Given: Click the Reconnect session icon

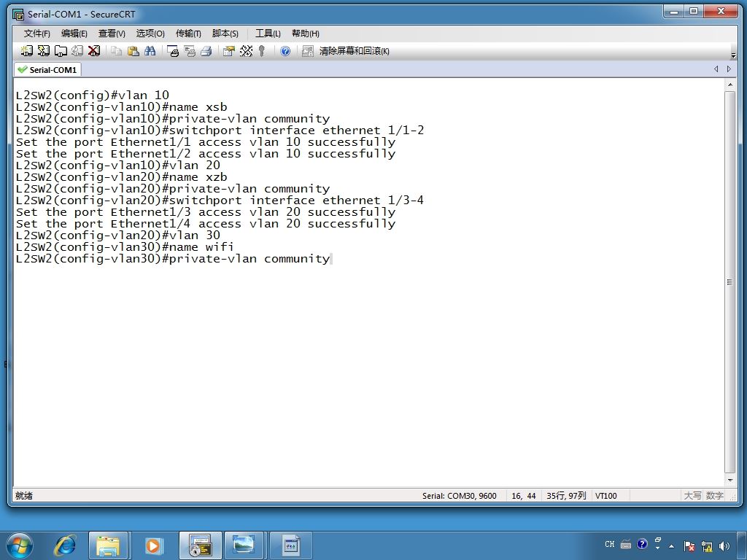Looking at the screenshot, I should [x=77, y=51].
